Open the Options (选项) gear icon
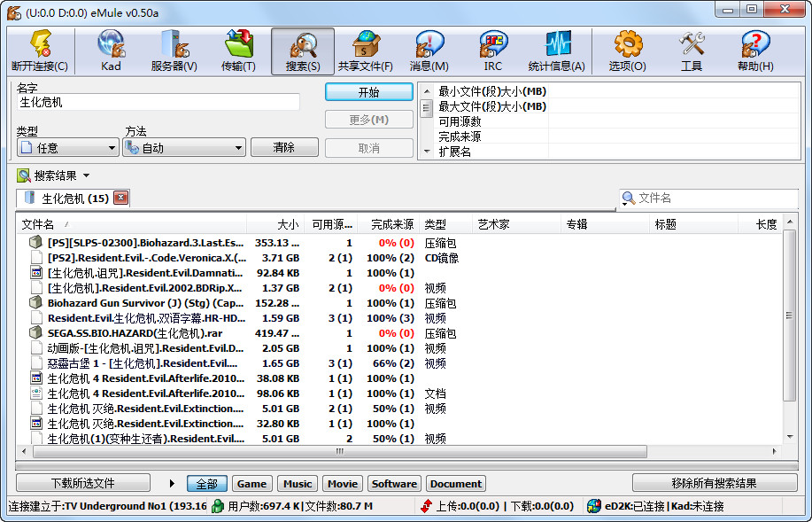 [628, 51]
